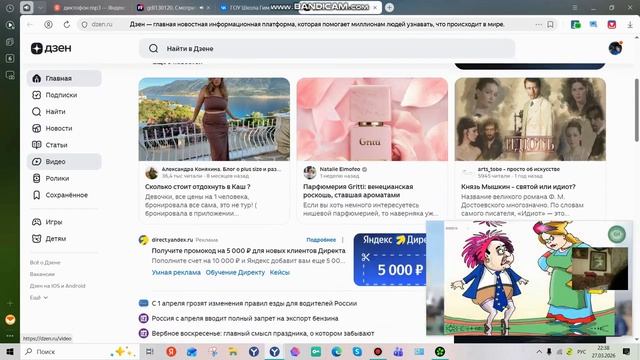Image resolution: width=640 pixels, height=360 pixels.
Task: Open the address bar three-dots menu
Action: [x=538, y=24]
